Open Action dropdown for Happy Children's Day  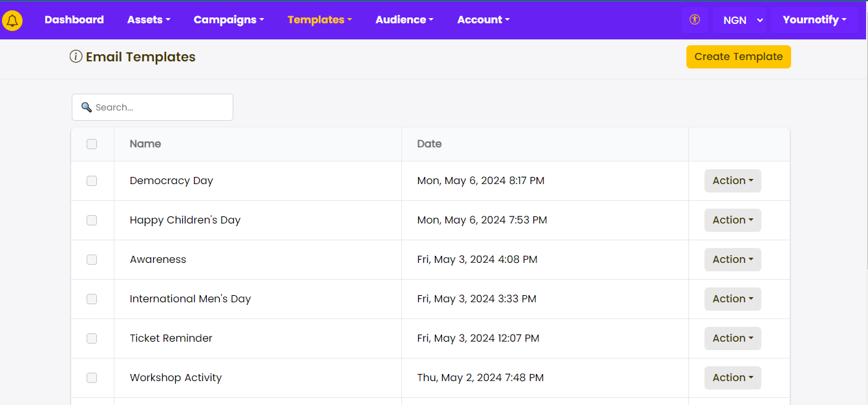tap(732, 220)
